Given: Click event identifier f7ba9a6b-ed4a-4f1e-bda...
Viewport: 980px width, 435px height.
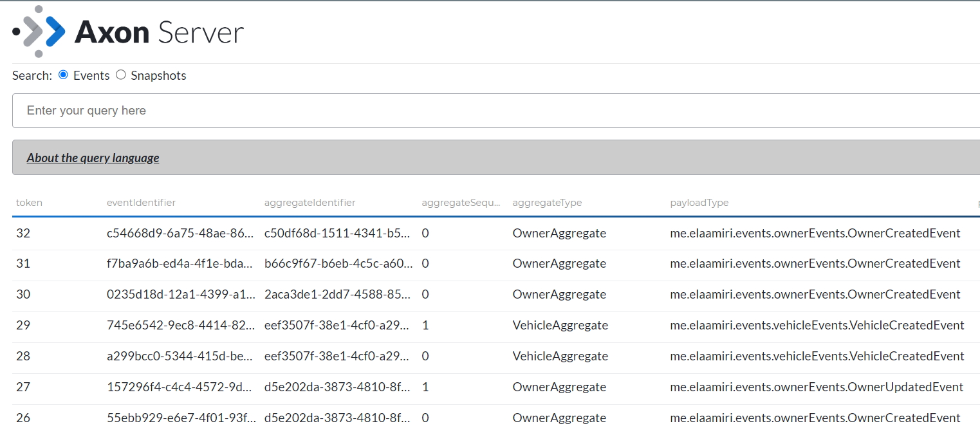Looking at the screenshot, I should (180, 264).
